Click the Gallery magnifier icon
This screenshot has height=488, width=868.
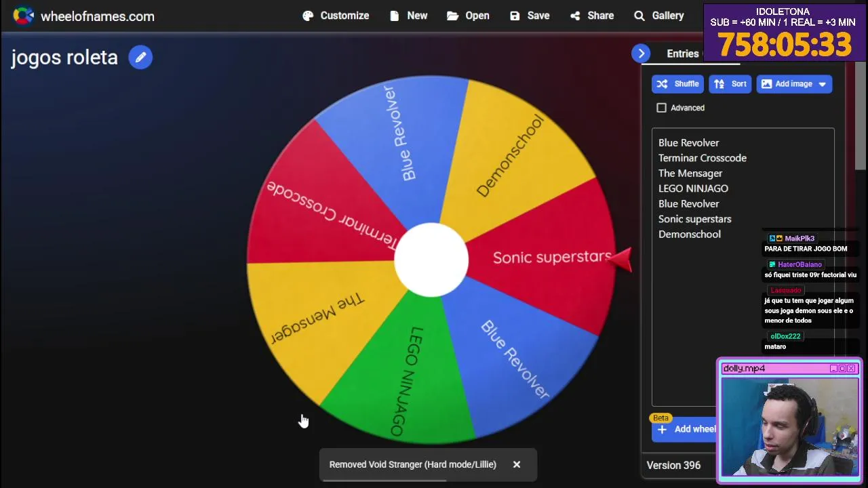click(639, 16)
